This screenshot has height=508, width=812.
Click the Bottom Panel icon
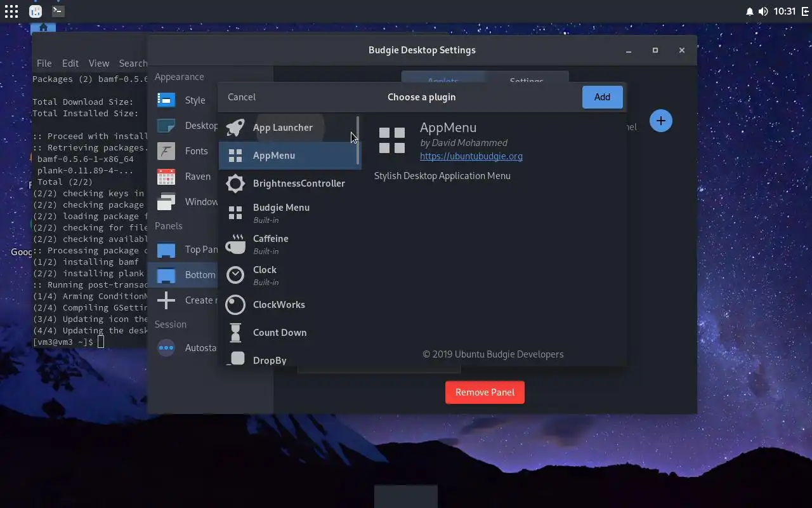[x=166, y=275]
